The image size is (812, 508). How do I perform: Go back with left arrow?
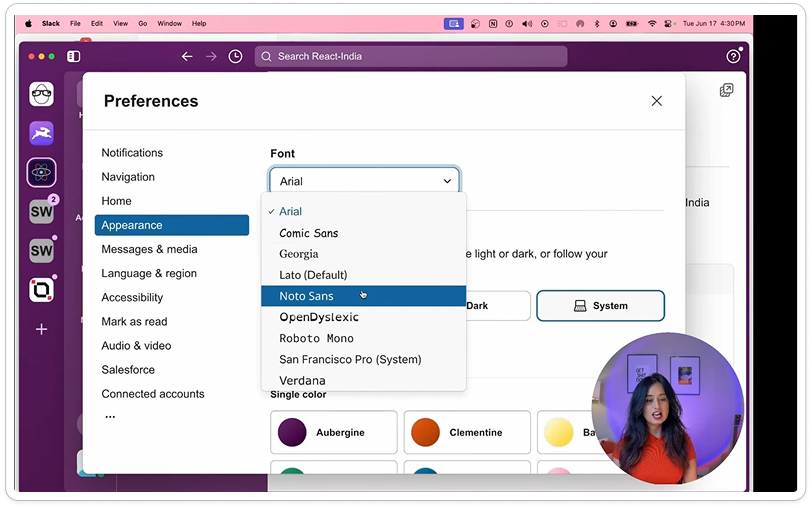tap(187, 56)
